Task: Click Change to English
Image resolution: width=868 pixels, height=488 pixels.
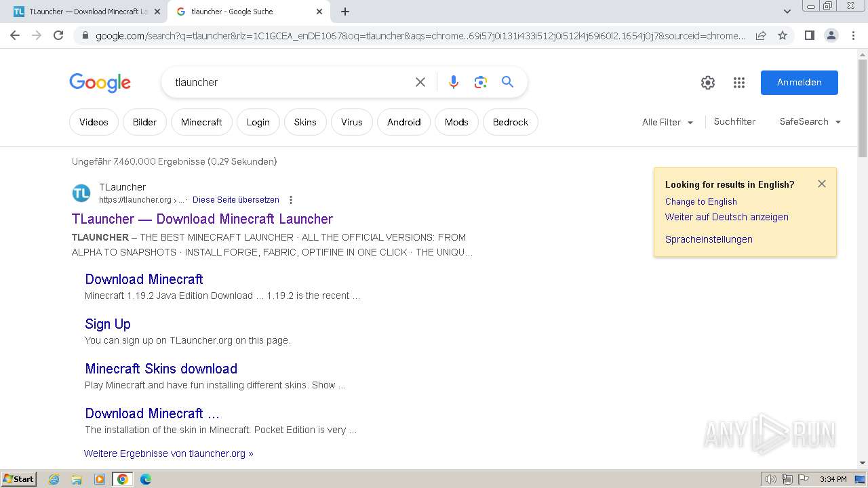Action: click(x=701, y=201)
